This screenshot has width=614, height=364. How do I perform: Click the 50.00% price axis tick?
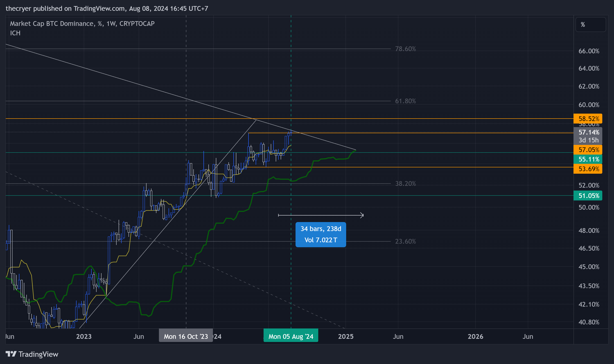pos(589,207)
